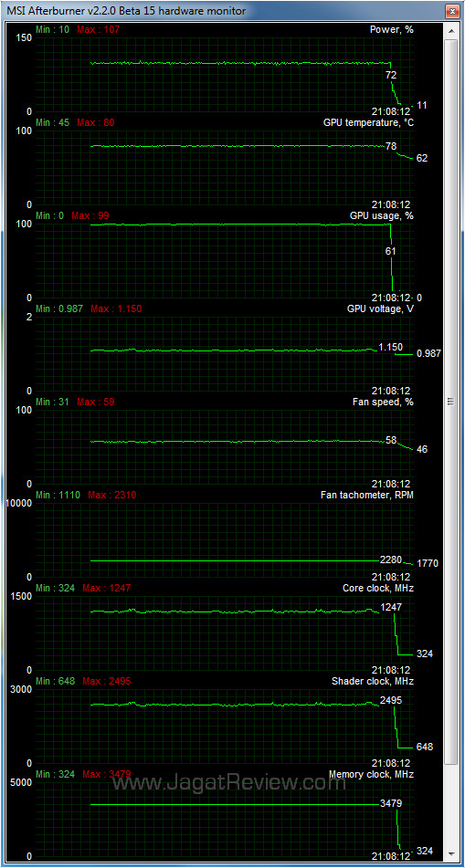The width and height of the screenshot is (465, 868).
Task: Click current GPU voltage value 0.987
Action: coord(428,354)
